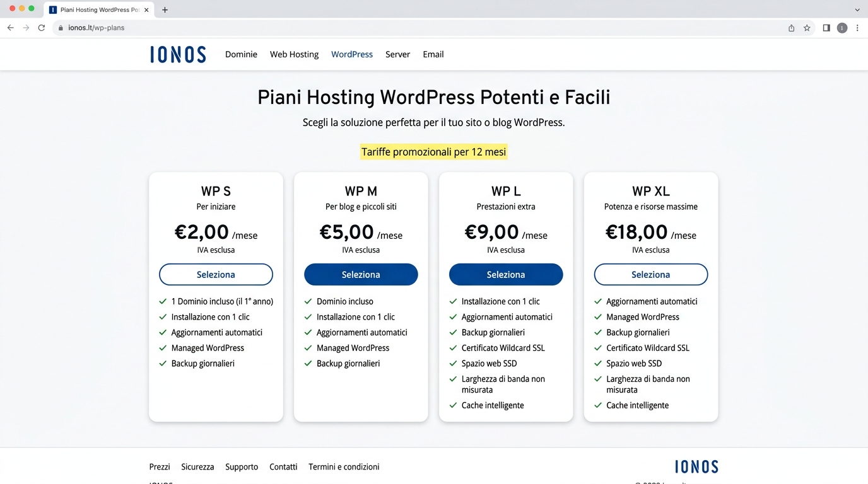Select the WP XL plan
The height and width of the screenshot is (484, 868).
point(651,275)
